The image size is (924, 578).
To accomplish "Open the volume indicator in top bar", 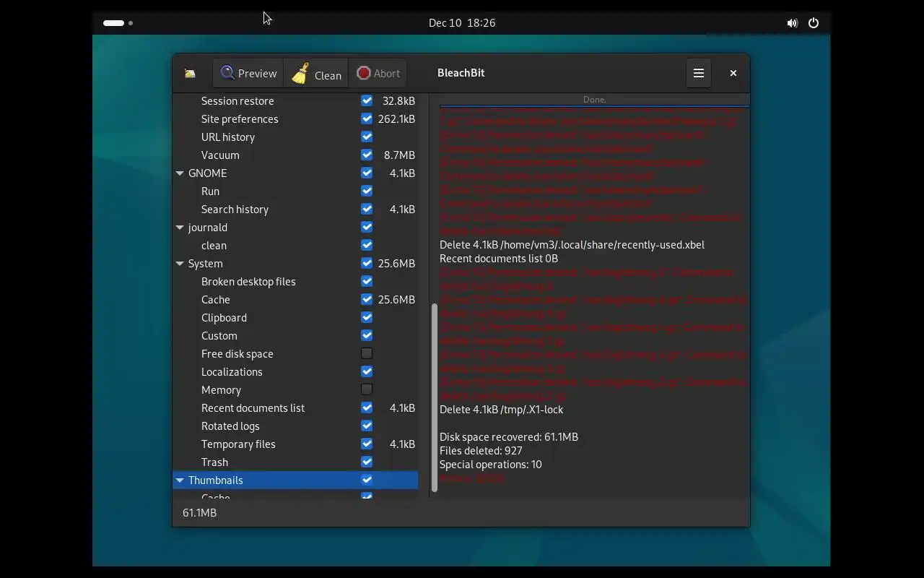I will [792, 23].
